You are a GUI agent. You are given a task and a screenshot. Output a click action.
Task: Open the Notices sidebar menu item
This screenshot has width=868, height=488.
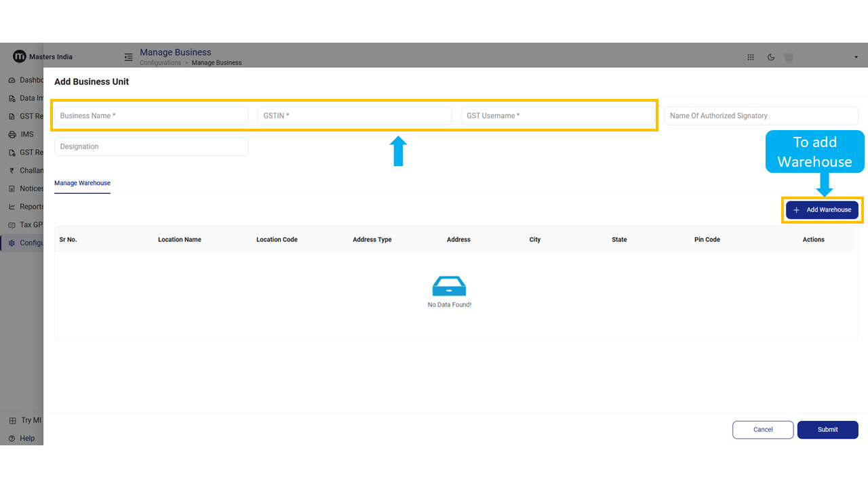[x=31, y=188]
